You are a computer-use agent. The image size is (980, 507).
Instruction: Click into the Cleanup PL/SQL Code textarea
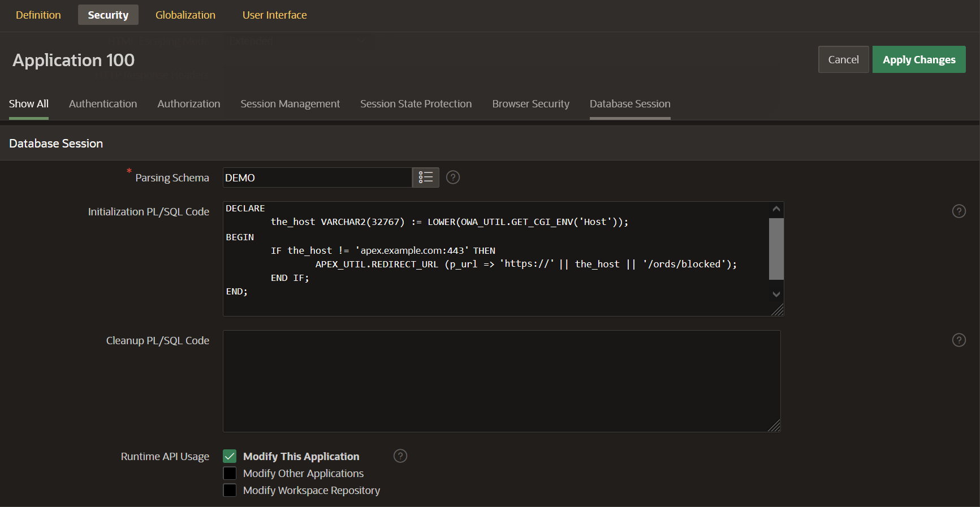pyautogui.click(x=501, y=381)
